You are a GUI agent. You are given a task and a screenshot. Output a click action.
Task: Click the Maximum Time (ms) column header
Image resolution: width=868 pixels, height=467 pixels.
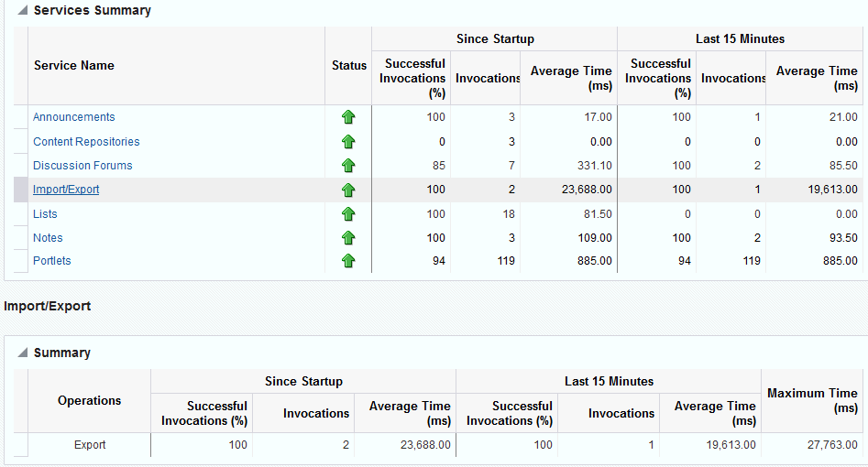point(811,400)
